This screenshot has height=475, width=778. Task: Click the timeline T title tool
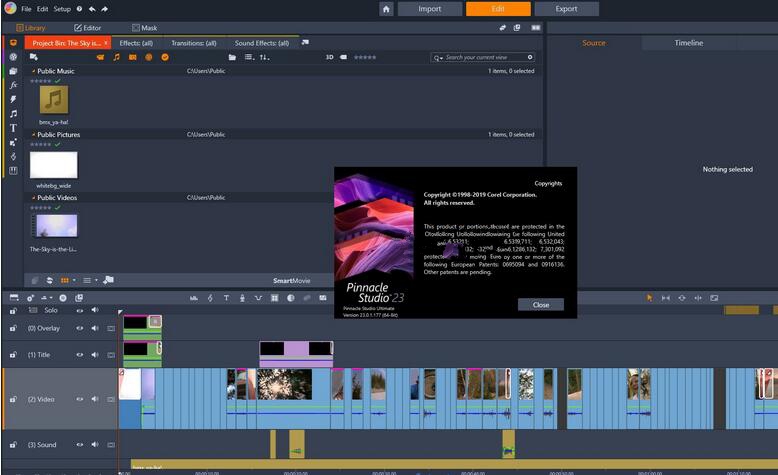click(226, 298)
